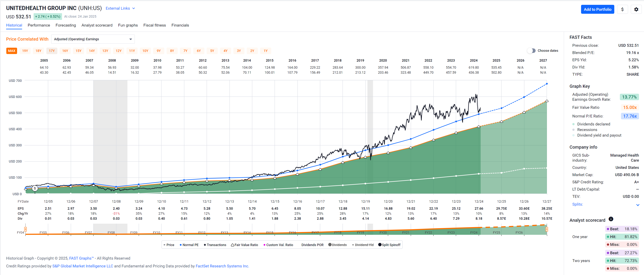
Task: Toggle Normal PE legend item
Action: click(x=189, y=245)
